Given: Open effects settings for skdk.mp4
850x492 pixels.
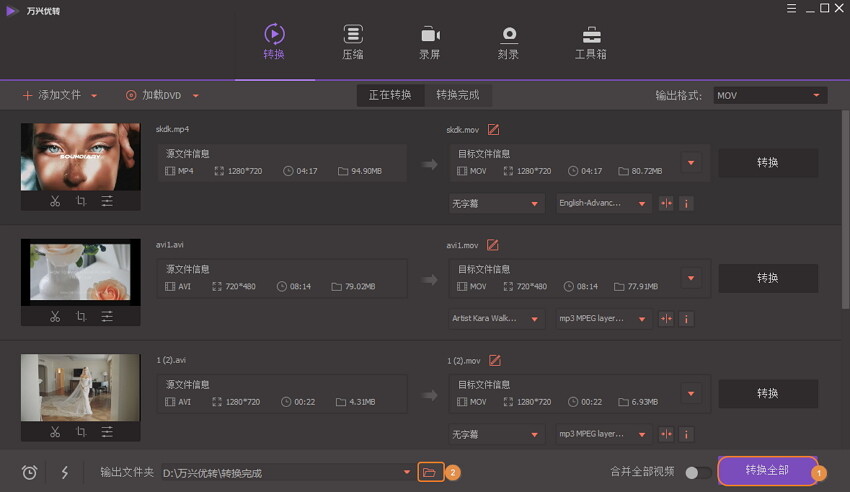Looking at the screenshot, I should click(107, 201).
